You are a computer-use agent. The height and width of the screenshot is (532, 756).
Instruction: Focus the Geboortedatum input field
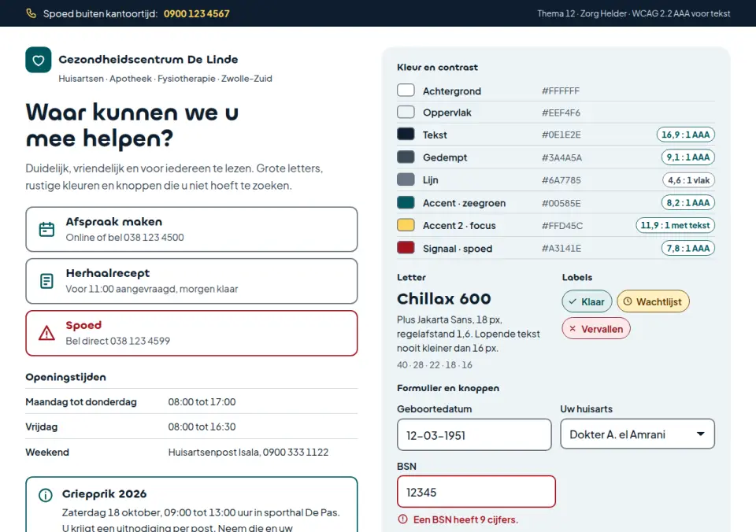pos(474,434)
